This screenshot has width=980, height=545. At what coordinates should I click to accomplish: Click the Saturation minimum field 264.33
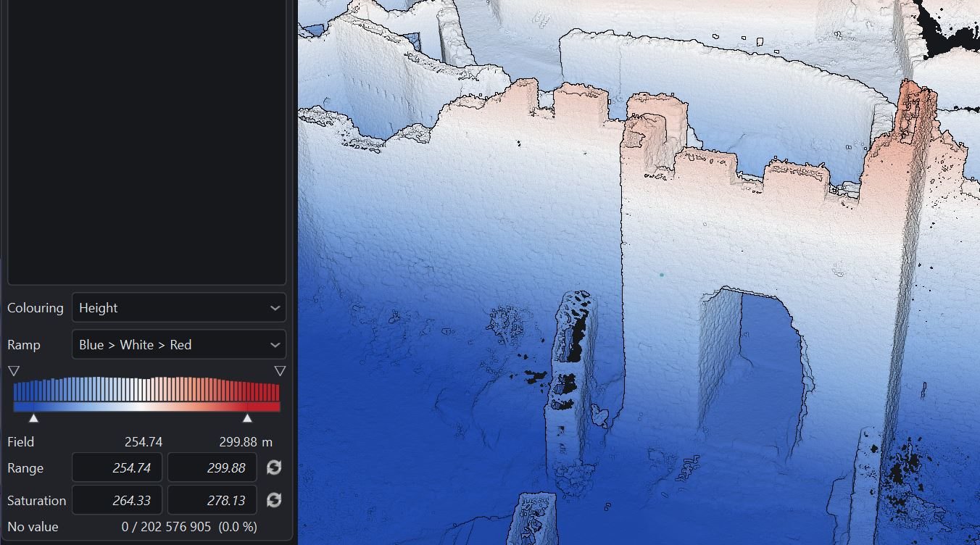(x=117, y=500)
